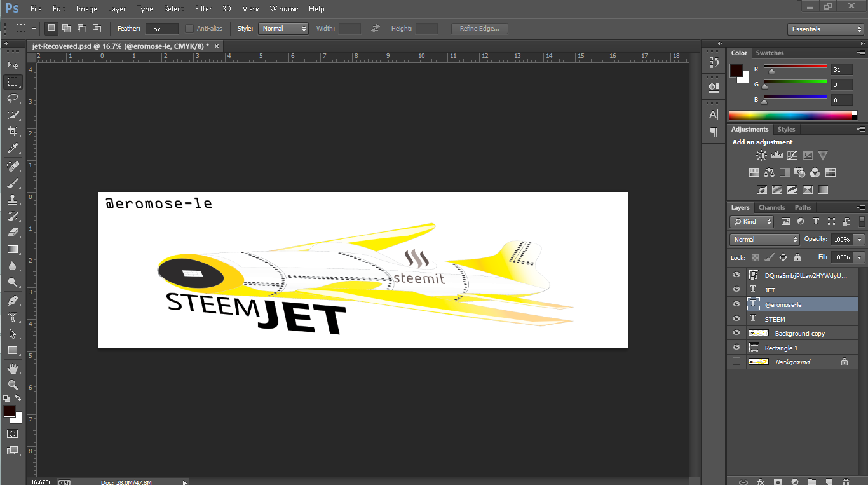This screenshot has width=868, height=485.
Task: Open the Layers panel options menu
Action: coord(860,208)
